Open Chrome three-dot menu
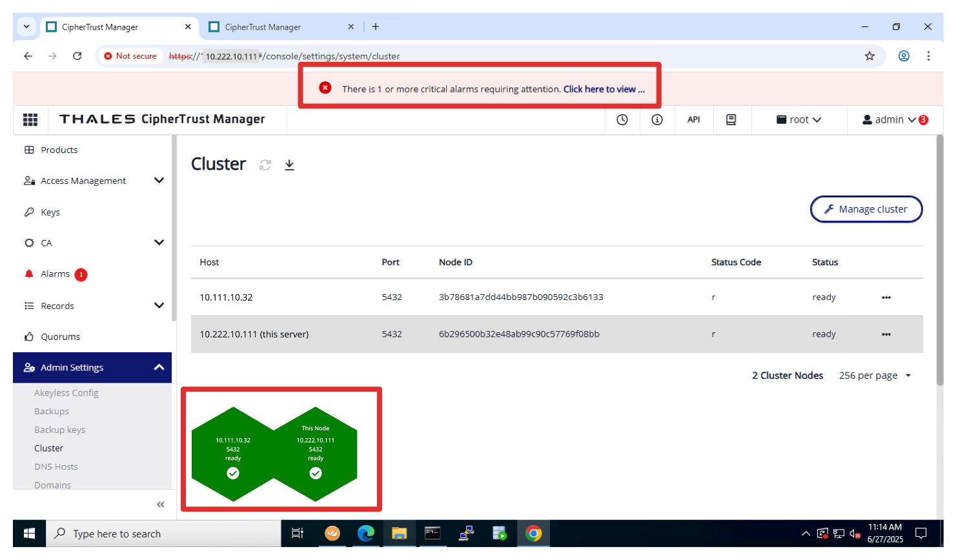Viewport: 956px width, 560px height. point(928,56)
